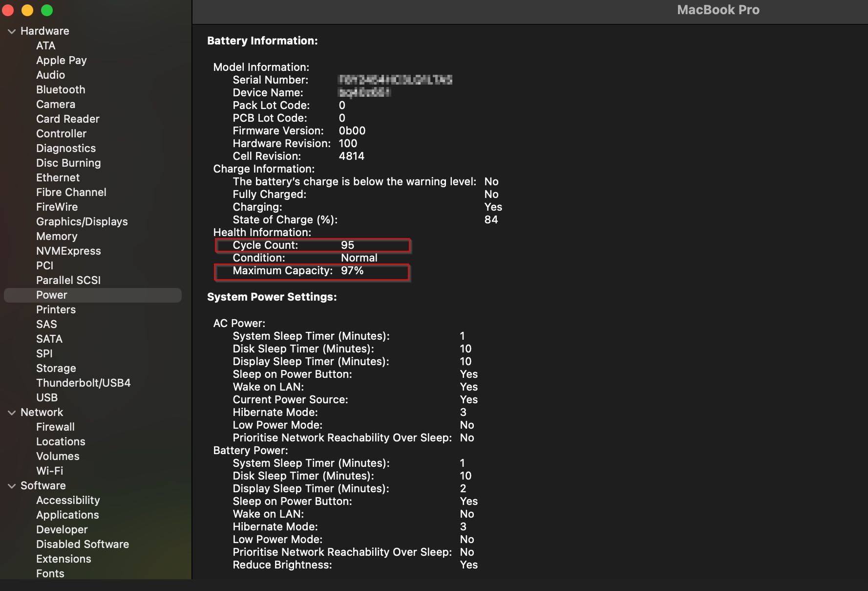
Task: Open Locations under Network
Action: (x=61, y=441)
